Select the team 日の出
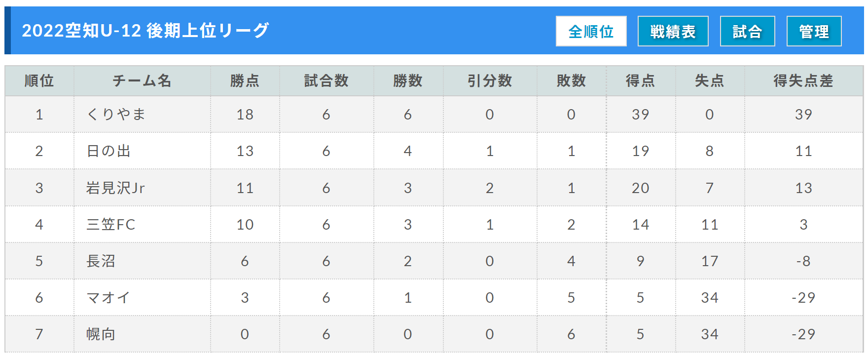Viewport: 868px width, 358px height. (108, 151)
